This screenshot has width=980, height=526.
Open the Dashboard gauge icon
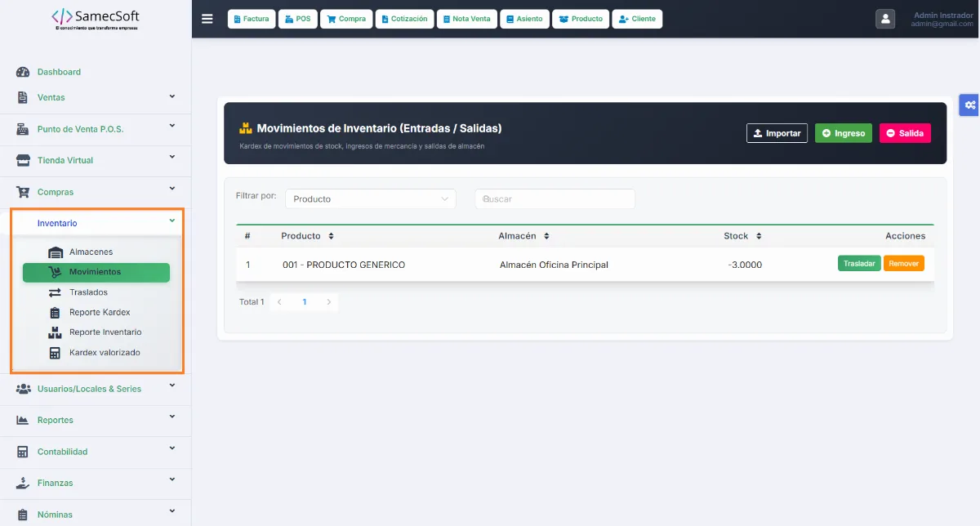[23, 72]
